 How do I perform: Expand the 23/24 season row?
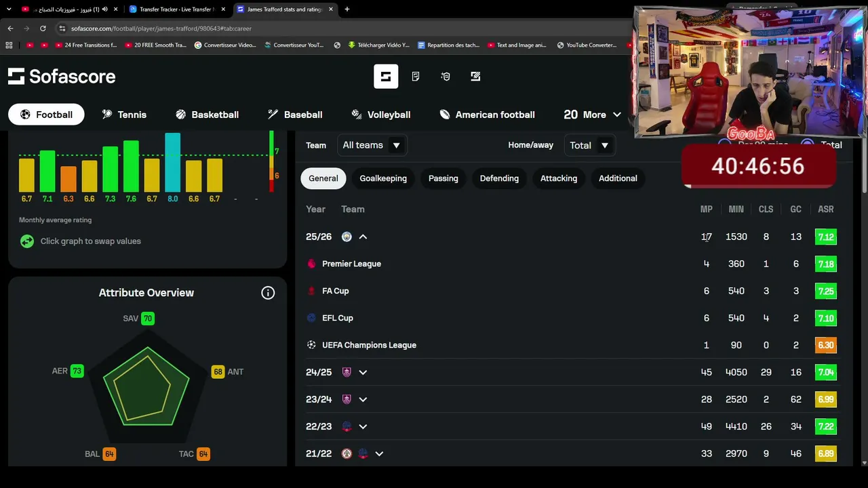[363, 399]
